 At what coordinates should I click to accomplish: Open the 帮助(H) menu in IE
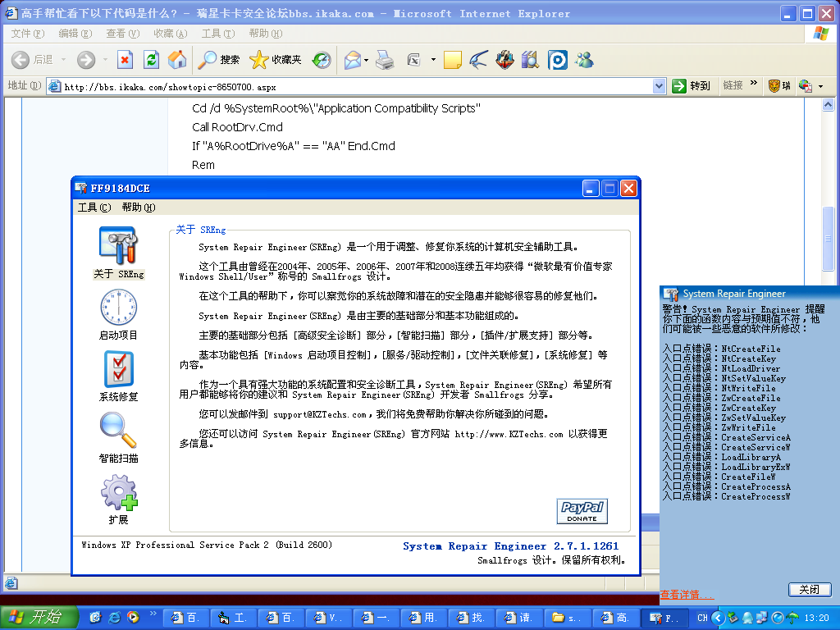(x=266, y=34)
